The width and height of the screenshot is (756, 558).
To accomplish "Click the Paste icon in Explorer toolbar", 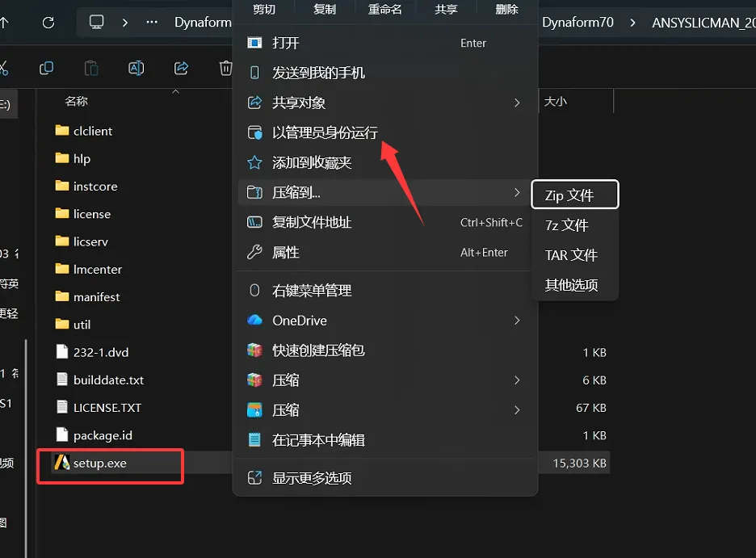I will pos(91,68).
